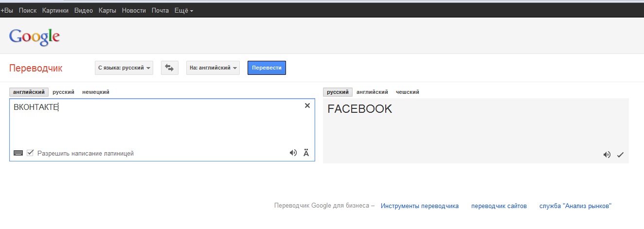Image resolution: width=644 pixels, height=229 pixels.
Task: Open Почта in the top bar
Action: (x=160, y=10)
